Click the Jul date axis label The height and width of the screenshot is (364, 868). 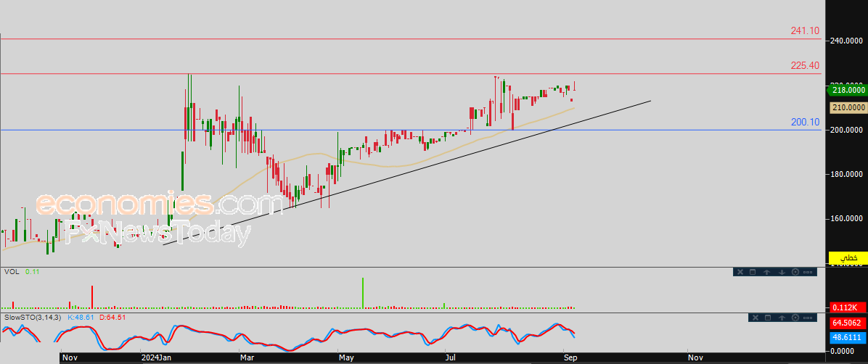(x=451, y=358)
